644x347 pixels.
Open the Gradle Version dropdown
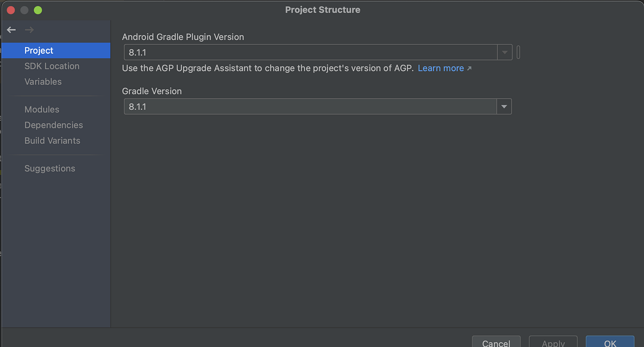pyautogui.click(x=504, y=106)
